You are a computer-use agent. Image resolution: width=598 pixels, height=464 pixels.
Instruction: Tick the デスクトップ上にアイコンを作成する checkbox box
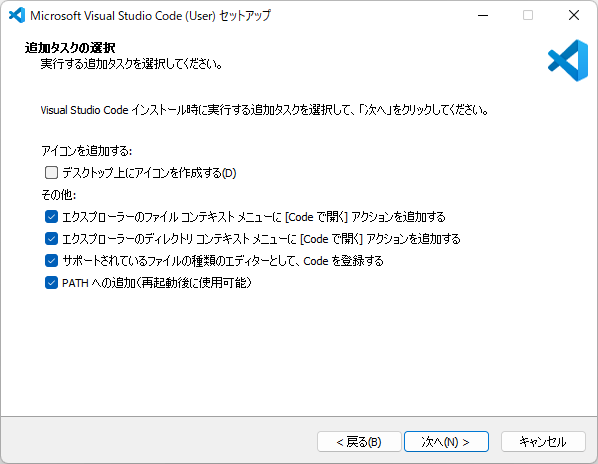click(51, 173)
